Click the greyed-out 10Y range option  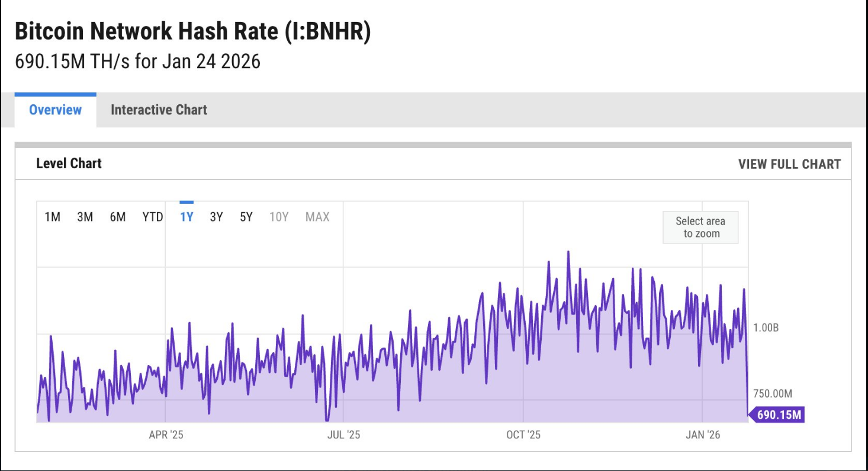[x=279, y=217]
